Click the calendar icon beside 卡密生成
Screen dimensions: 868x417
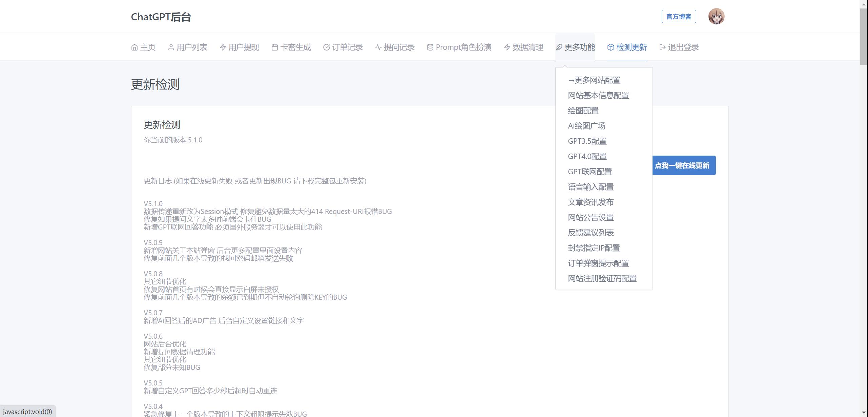tap(275, 47)
